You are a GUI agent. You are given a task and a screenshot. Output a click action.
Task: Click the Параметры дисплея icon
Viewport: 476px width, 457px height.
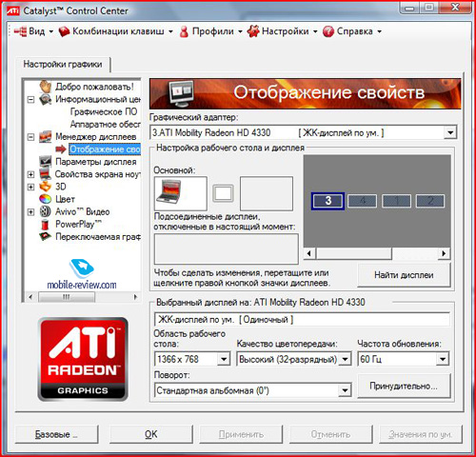pyautogui.click(x=46, y=162)
